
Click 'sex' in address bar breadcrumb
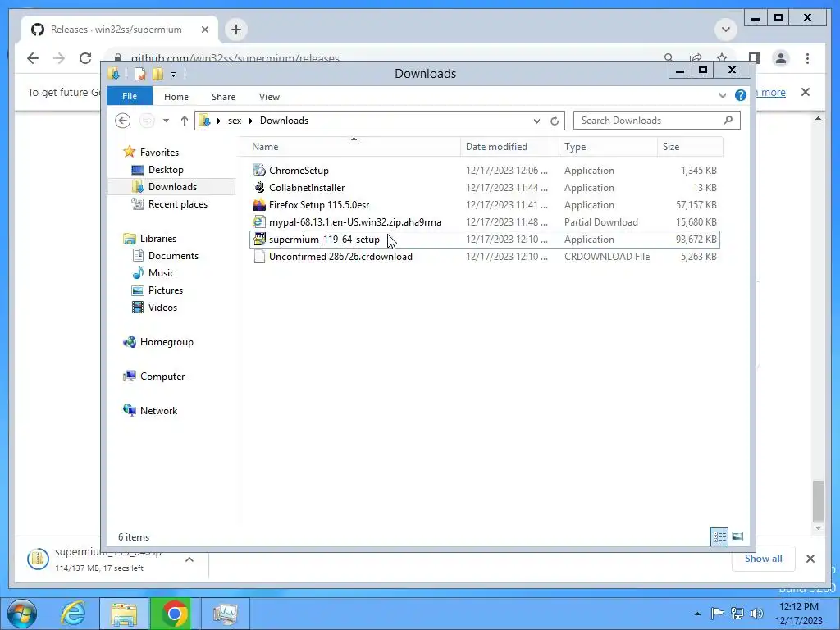(x=235, y=121)
